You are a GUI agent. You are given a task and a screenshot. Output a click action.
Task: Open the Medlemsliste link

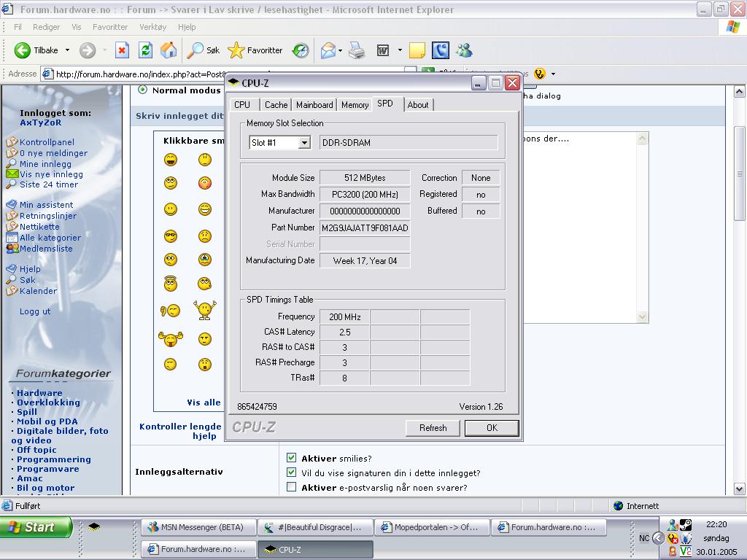click(x=46, y=249)
